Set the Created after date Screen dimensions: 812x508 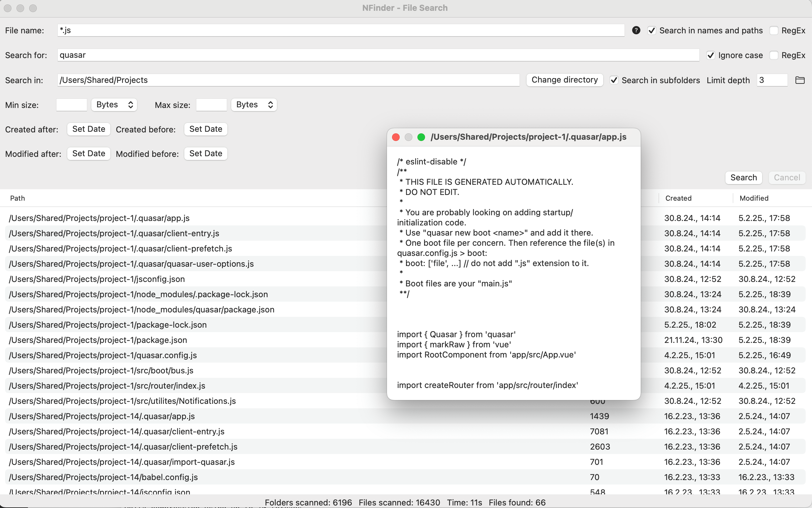(89, 129)
